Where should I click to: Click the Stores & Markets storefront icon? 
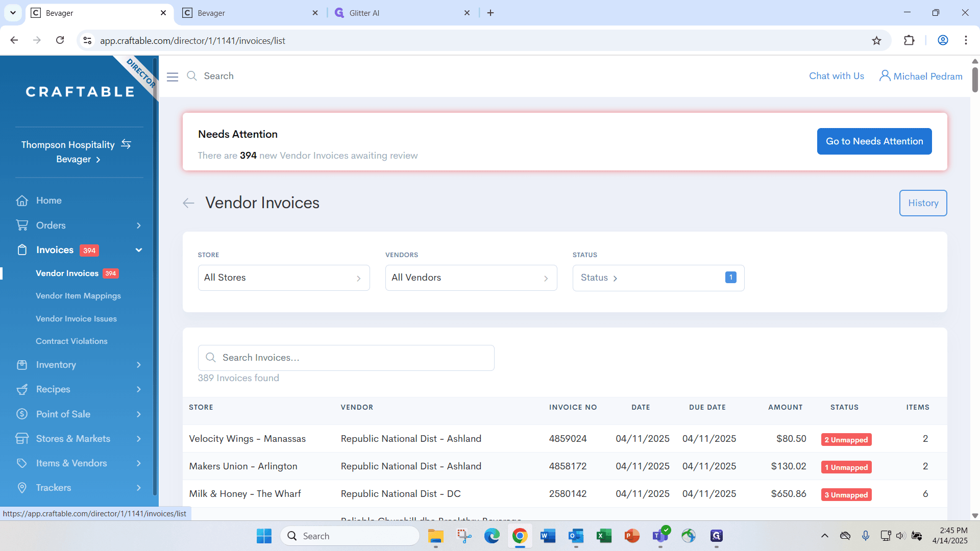(x=22, y=438)
